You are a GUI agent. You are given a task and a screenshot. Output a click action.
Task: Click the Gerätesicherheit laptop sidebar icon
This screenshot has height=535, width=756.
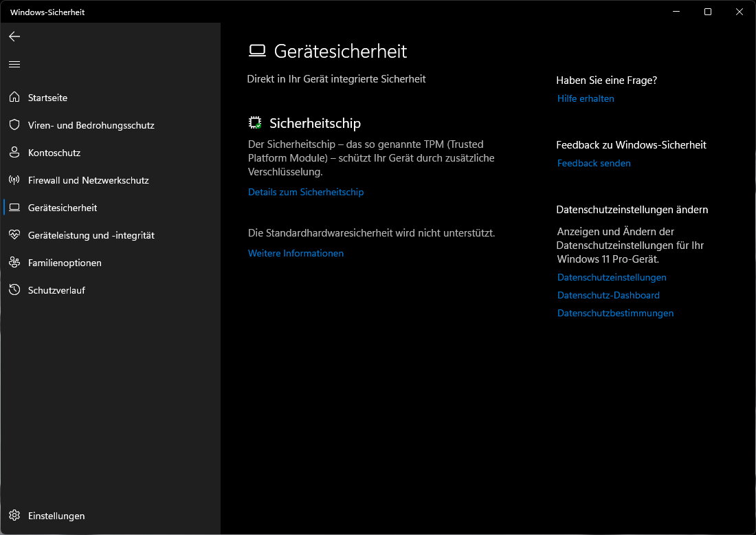[x=14, y=208]
